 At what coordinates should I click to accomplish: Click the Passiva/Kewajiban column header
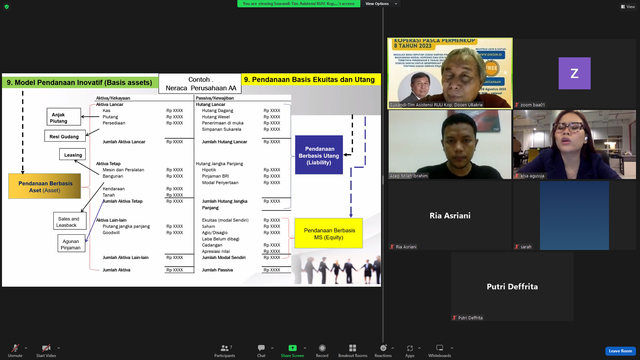(215, 98)
